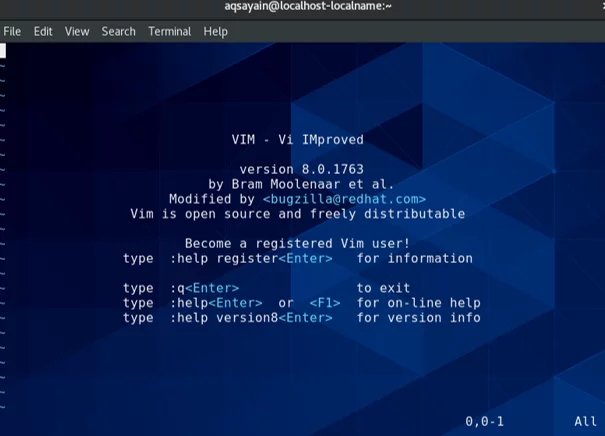Open the View menu
This screenshot has height=436, width=605.
tap(77, 31)
